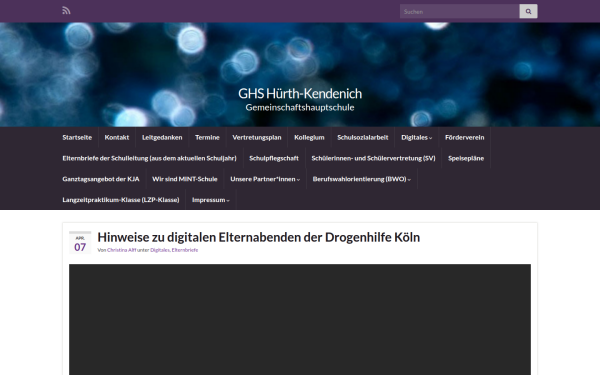Screen dimensions: 600x375
Task: Open Schulsozialarbeit page
Action: pyautogui.click(x=363, y=137)
